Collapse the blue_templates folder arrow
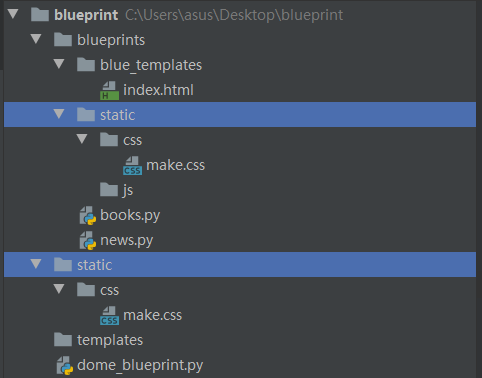 tap(59, 64)
